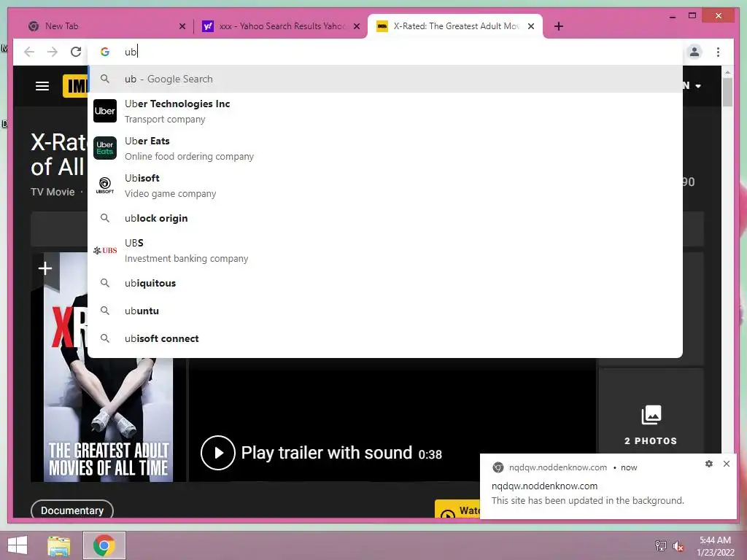Open a new browser tab
The height and width of the screenshot is (560, 747).
[559, 26]
